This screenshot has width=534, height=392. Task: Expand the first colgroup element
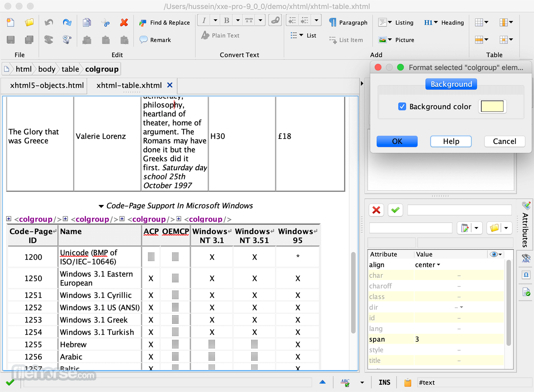9,219
